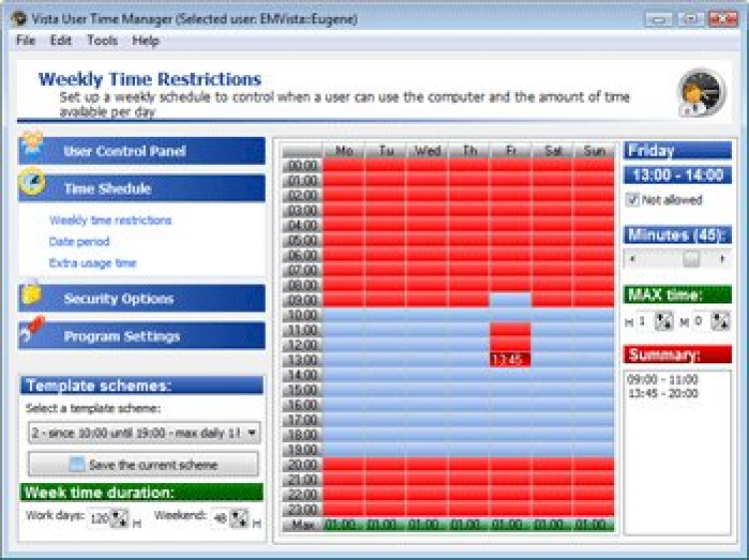Open the Edit menu
This screenshot has width=749, height=560.
[61, 41]
